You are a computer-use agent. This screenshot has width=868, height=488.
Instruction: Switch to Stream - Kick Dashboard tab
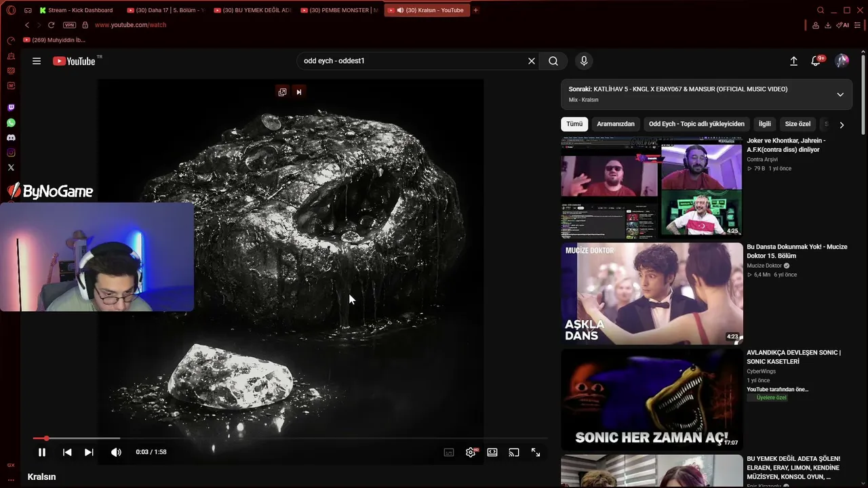click(x=77, y=10)
